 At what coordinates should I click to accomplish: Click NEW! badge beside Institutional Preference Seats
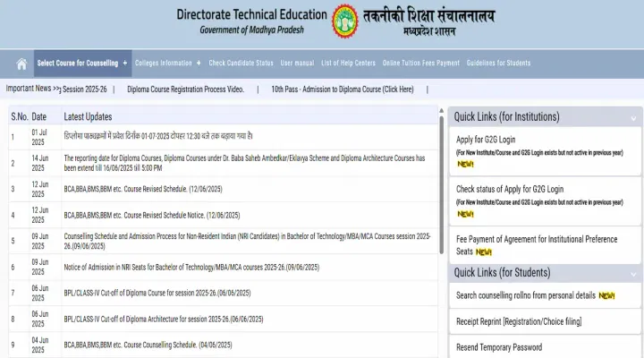click(x=483, y=252)
